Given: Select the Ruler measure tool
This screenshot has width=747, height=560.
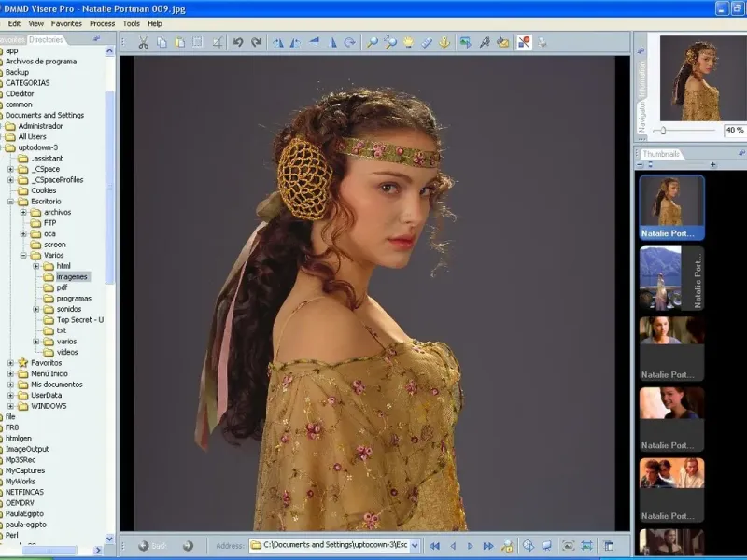Looking at the screenshot, I should tap(427, 43).
